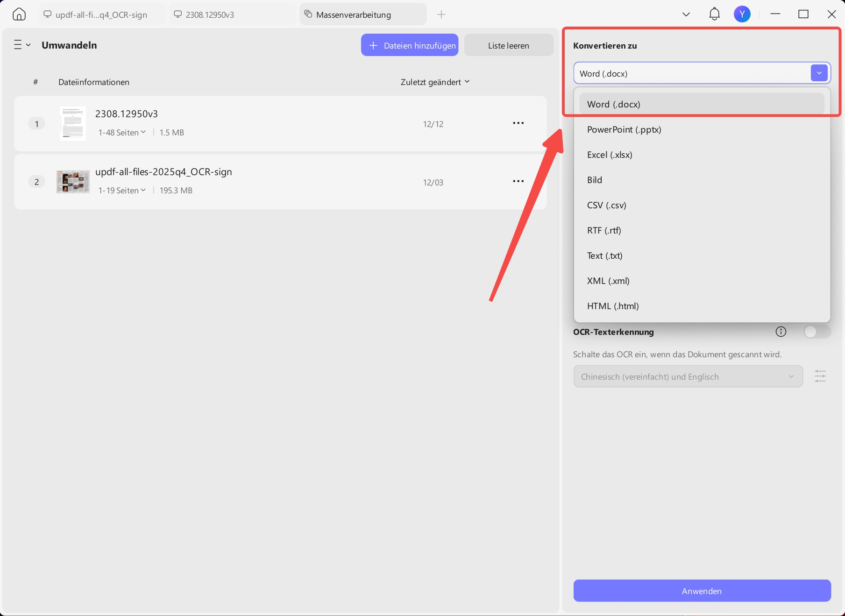The width and height of the screenshot is (845, 616).
Task: Open more options for 2308.12950v3
Action: point(518,123)
